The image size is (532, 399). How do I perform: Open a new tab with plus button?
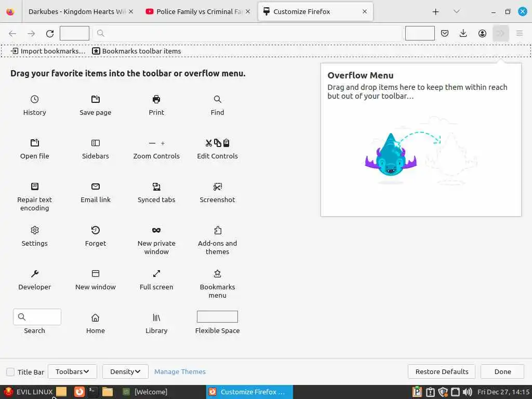pos(436,12)
